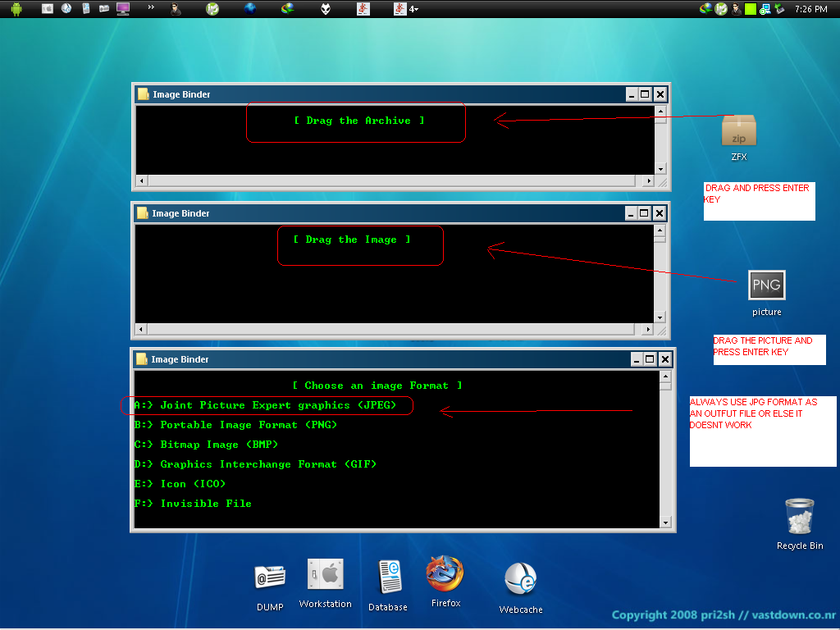Click the white alien head taskbar icon

coord(326,8)
